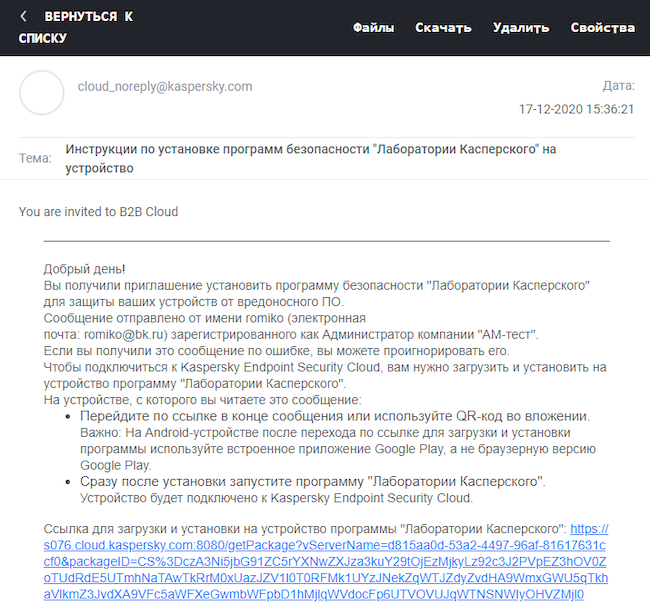
Task: Click the bullet starting 'Перейдите по ссылке'
Action: point(334,416)
